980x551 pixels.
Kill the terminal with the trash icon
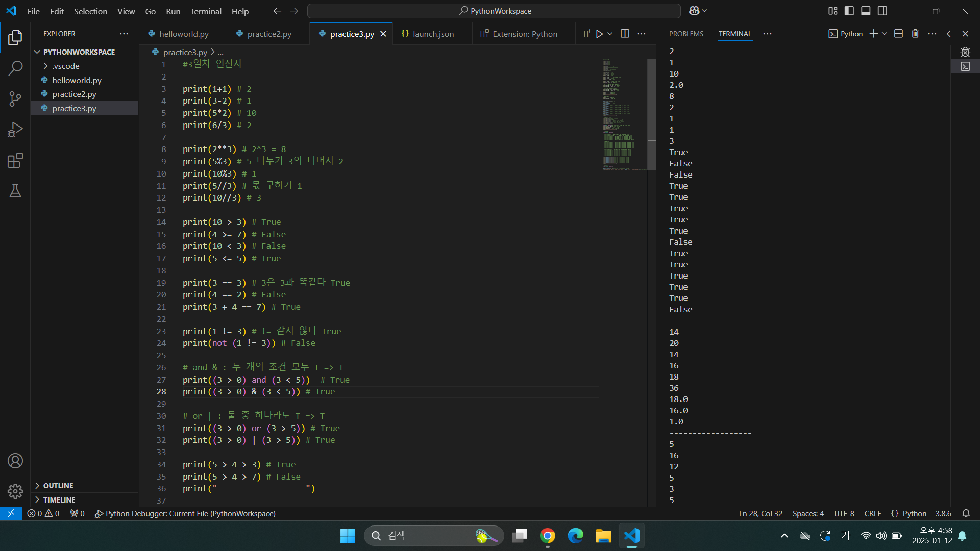[x=915, y=34]
